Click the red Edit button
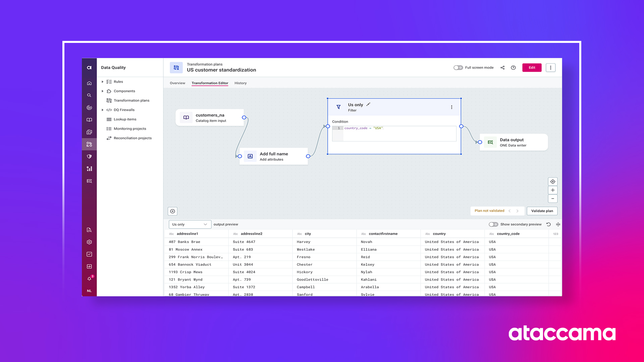The image size is (644, 362). pyautogui.click(x=532, y=68)
